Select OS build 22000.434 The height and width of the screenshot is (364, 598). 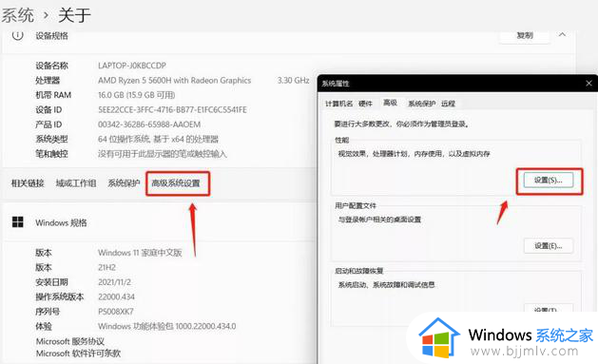pyautogui.click(x=116, y=297)
